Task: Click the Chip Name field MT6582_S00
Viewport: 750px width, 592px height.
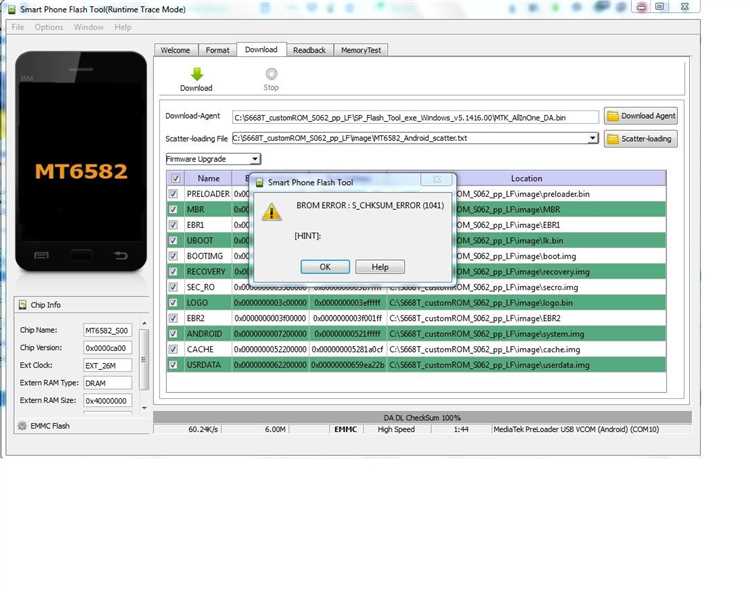Action: tap(107, 330)
